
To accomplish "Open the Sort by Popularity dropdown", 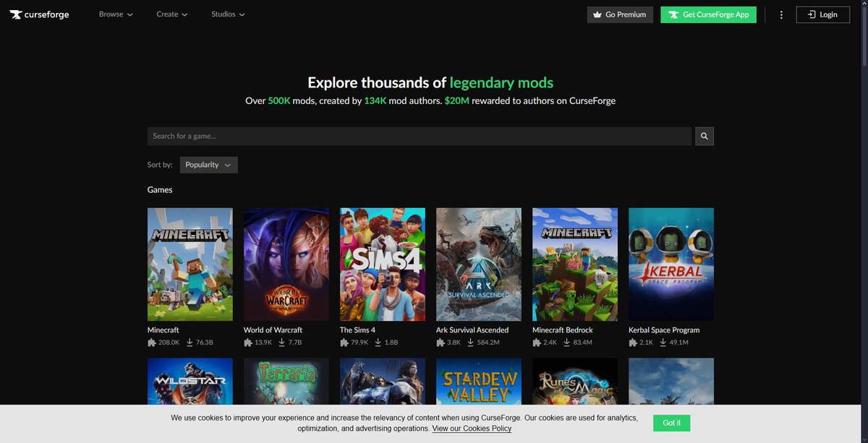I will click(208, 165).
